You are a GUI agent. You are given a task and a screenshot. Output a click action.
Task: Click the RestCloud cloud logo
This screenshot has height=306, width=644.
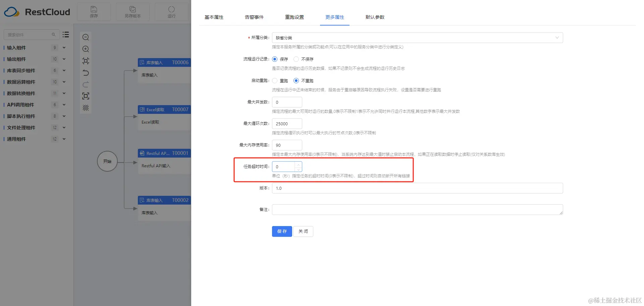tap(12, 12)
